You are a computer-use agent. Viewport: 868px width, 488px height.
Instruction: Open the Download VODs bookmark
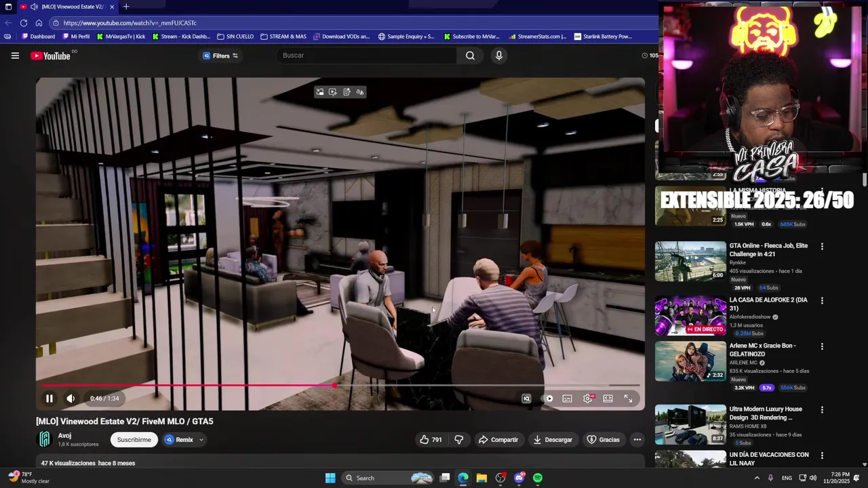[341, 37]
